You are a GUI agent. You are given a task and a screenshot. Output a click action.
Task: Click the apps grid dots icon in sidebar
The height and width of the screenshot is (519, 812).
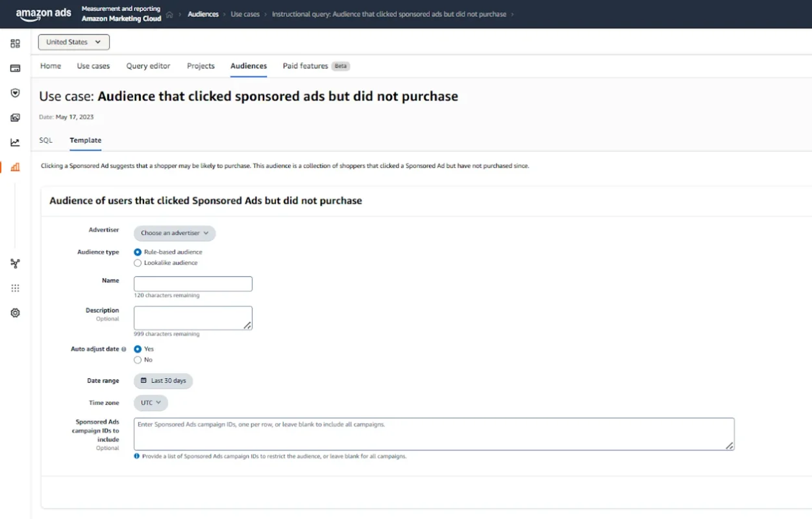tap(15, 287)
